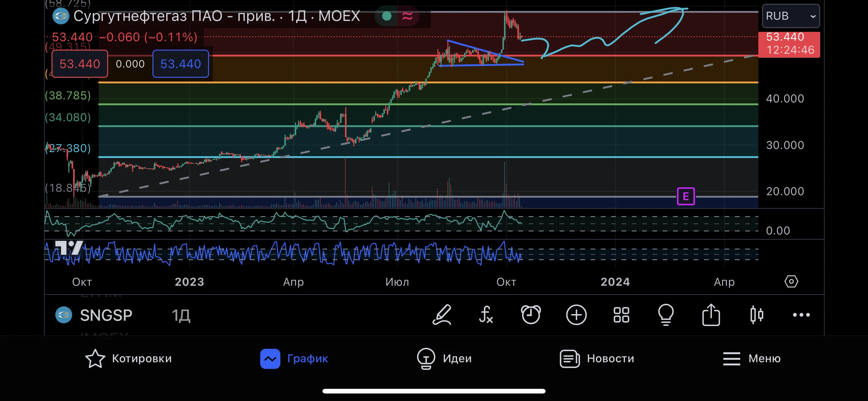Screen dimensions: 868x401
Task: Change the 1Д timeframe interval
Action: point(181,315)
